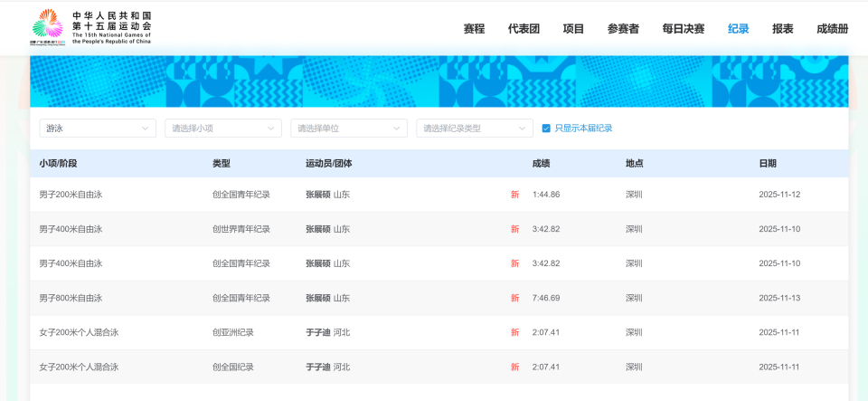Switch to 每日决赛 daily finals
Image resolution: width=868 pixels, height=401 pixels.
coord(684,29)
